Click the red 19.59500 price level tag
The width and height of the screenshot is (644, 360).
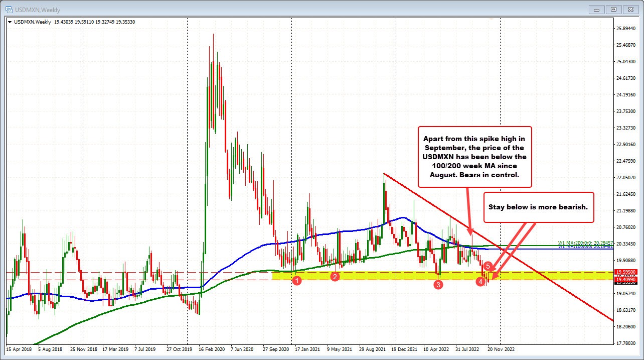626,272
